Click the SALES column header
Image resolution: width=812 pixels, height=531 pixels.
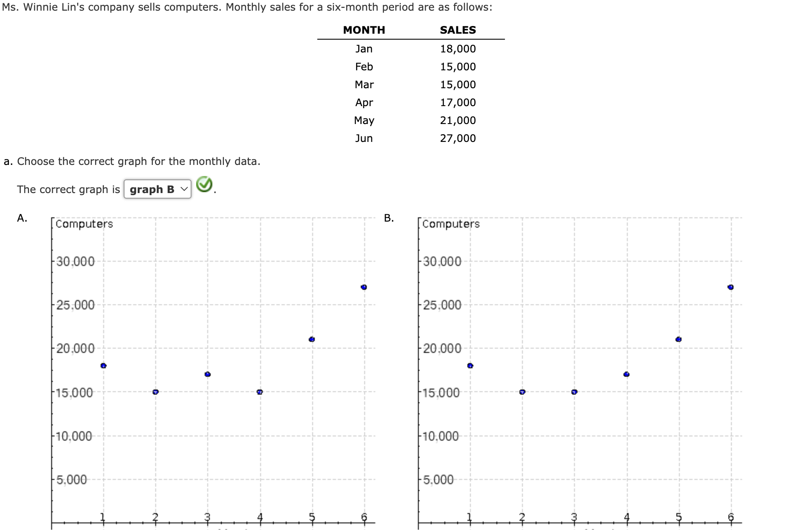[x=458, y=30]
